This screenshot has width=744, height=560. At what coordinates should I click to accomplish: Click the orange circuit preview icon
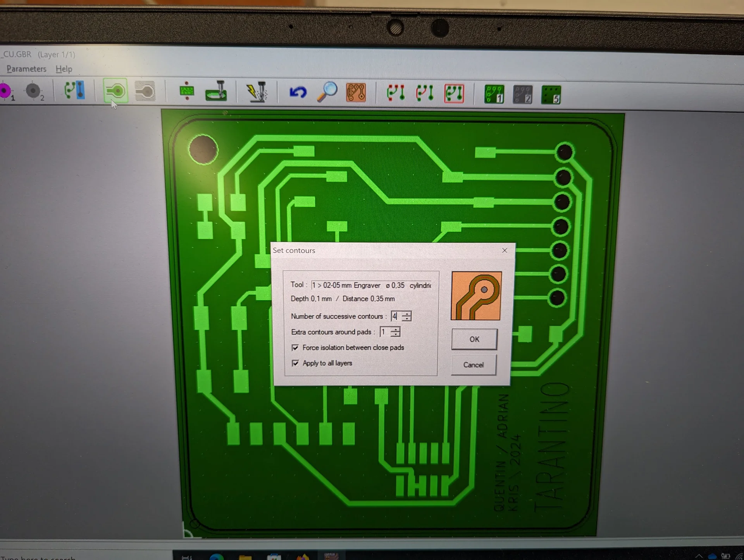356,93
